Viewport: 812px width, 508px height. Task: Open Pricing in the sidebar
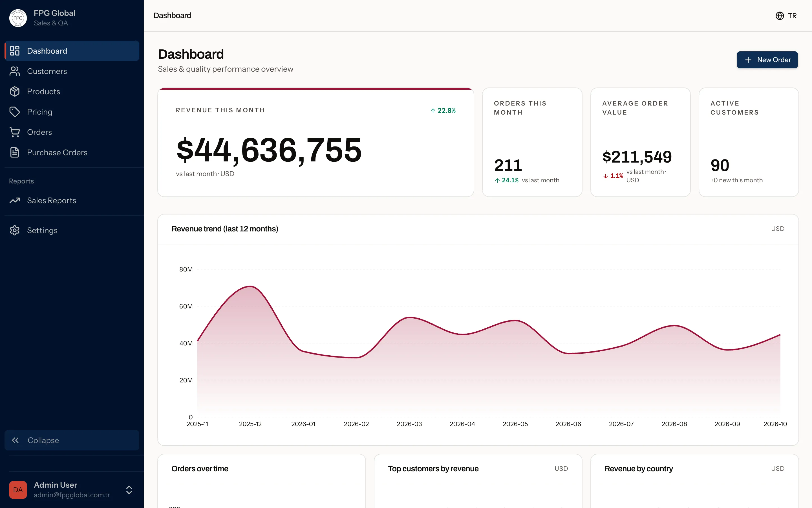pyautogui.click(x=72, y=112)
